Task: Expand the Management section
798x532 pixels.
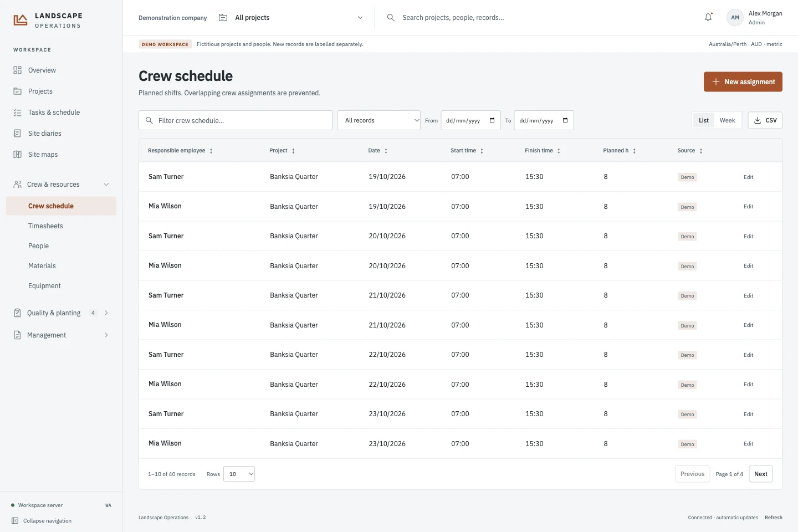Action: tap(106, 335)
